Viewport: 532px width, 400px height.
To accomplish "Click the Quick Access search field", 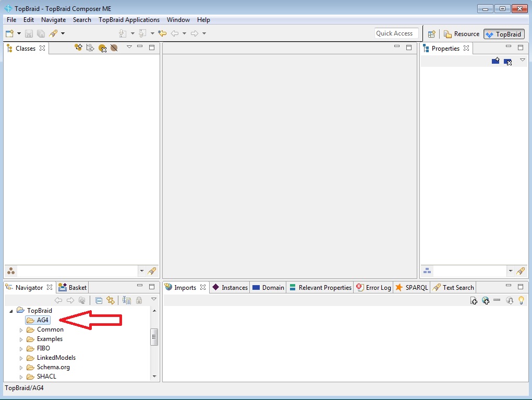I will click(x=396, y=33).
